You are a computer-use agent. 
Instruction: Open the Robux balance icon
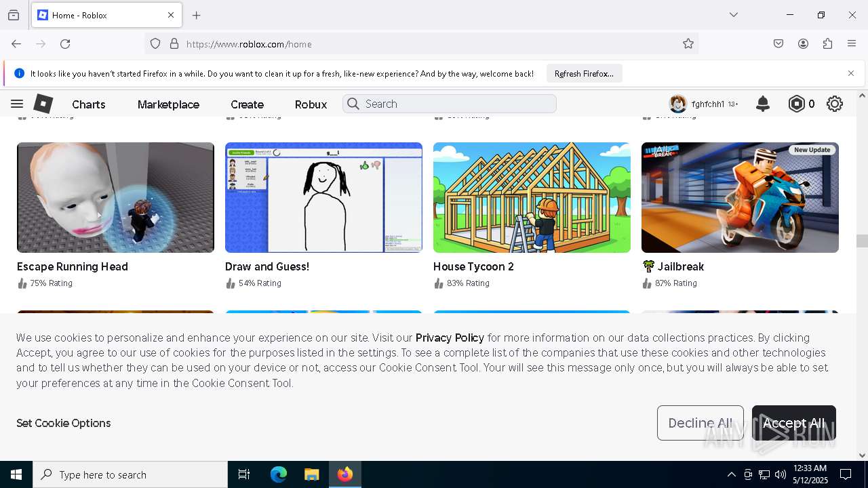click(x=796, y=104)
